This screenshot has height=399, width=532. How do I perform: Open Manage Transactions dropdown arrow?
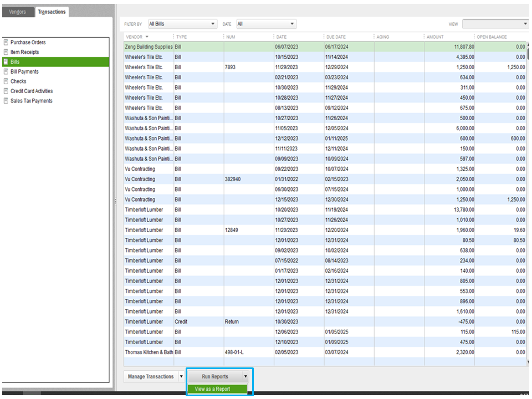pyautogui.click(x=181, y=377)
